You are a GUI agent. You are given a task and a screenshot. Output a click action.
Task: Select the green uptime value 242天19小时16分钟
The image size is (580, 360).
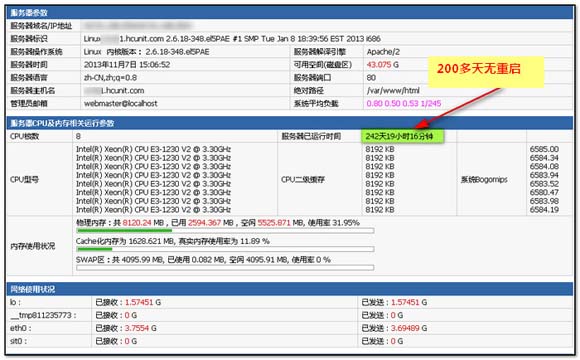402,137
